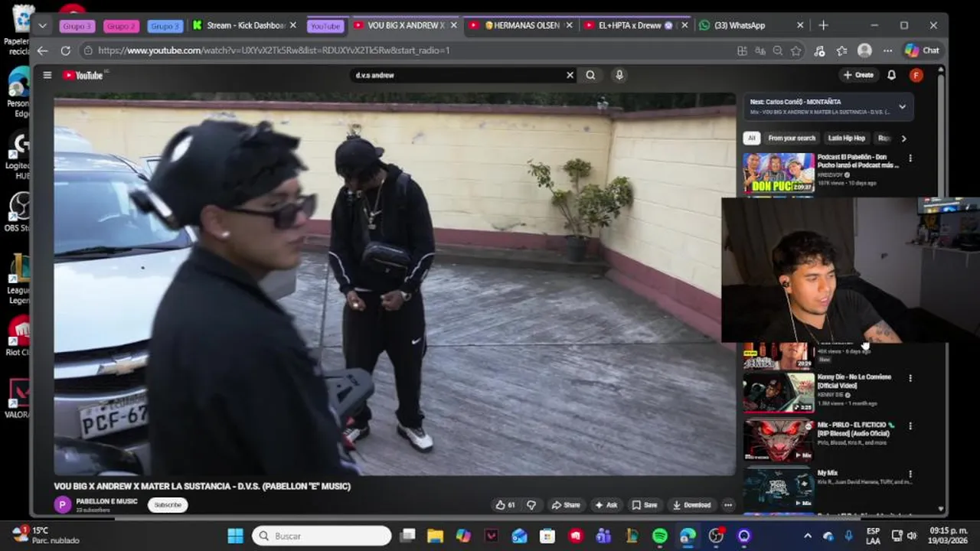Click the YouTube search magnifier button
The width and height of the screenshot is (980, 551).
click(590, 75)
